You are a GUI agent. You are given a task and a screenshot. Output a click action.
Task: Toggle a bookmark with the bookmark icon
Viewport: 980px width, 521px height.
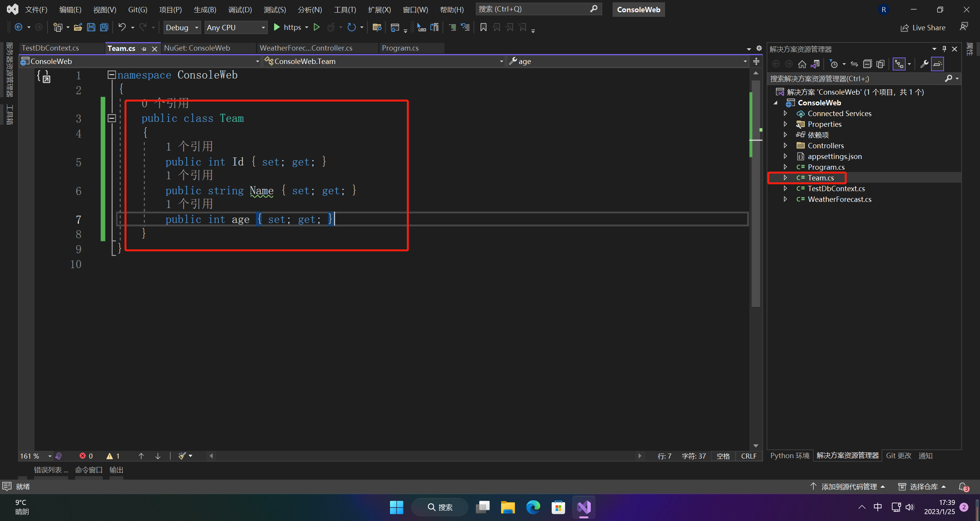coord(483,27)
